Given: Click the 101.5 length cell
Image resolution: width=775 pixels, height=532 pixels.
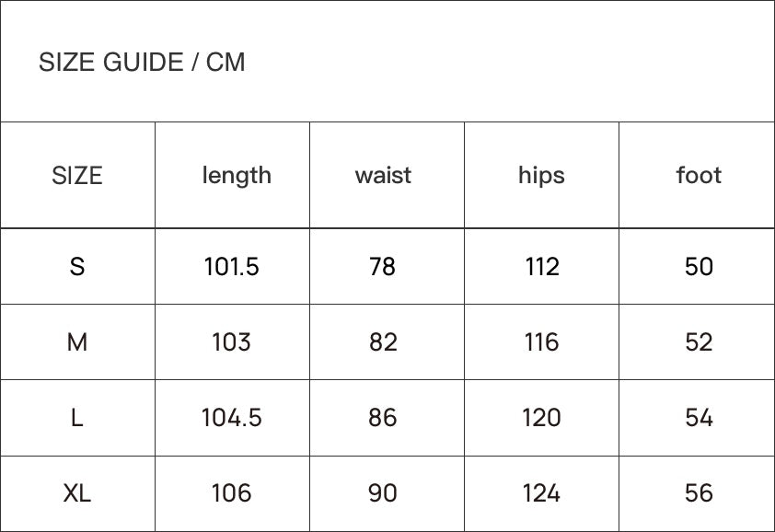Looking at the screenshot, I should point(232,267).
